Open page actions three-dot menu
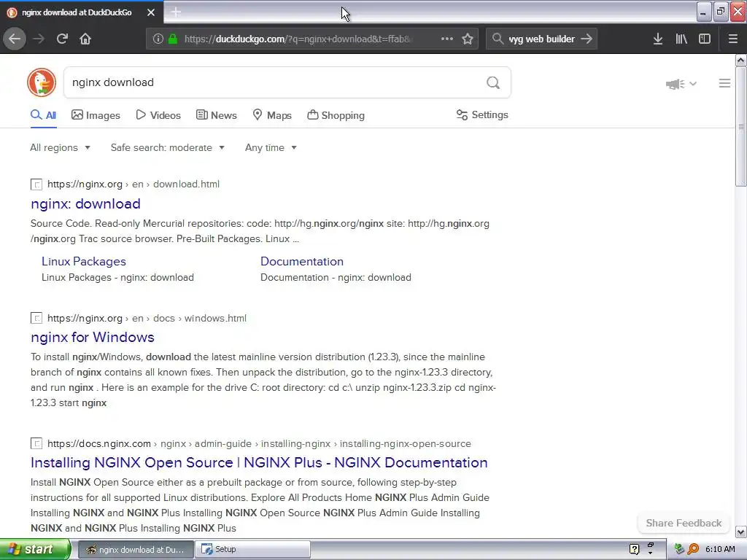Viewport: 747px width, 560px height. [x=447, y=39]
